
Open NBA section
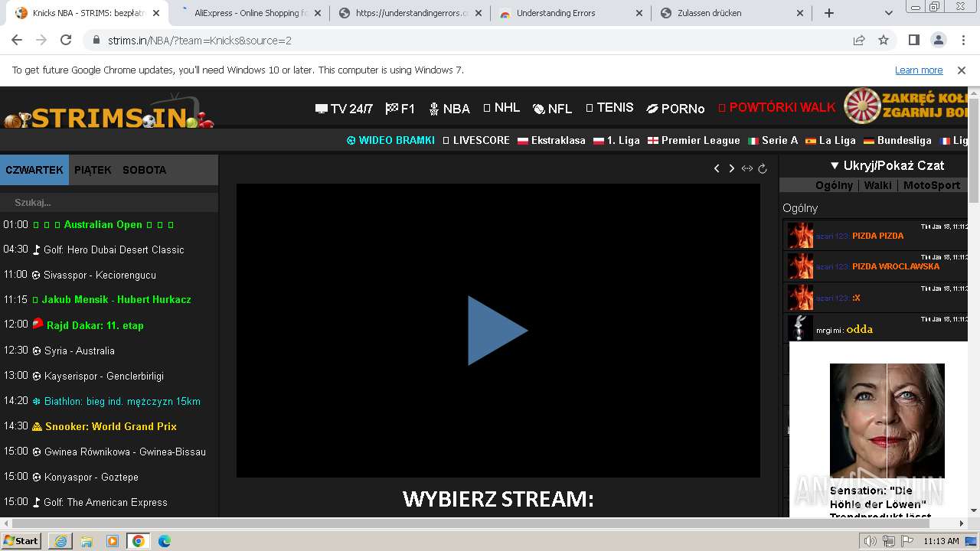pos(449,109)
